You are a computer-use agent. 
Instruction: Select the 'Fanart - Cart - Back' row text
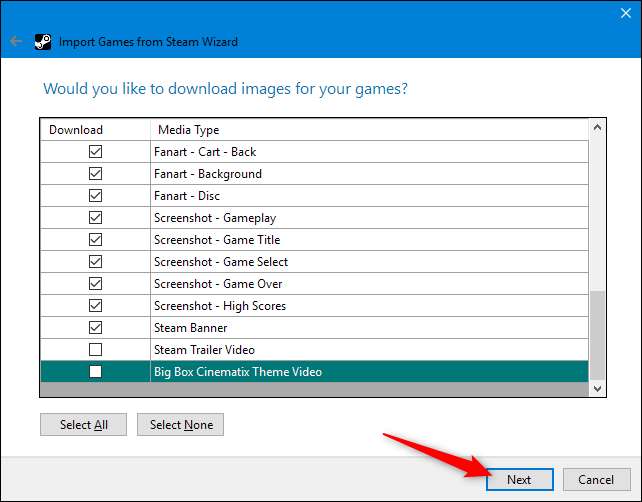pos(205,152)
